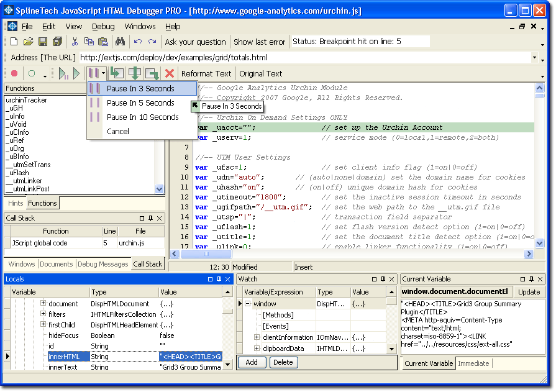Open dropdown next to green circle icon

click(x=45, y=76)
